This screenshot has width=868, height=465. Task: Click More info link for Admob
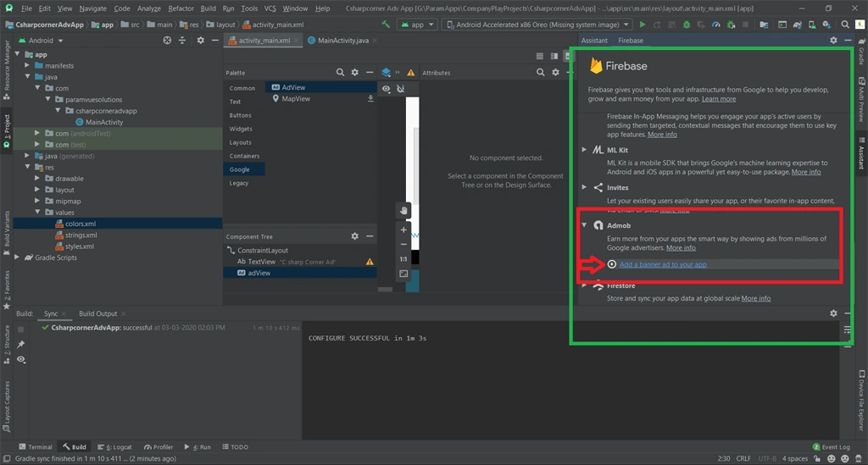tap(681, 247)
